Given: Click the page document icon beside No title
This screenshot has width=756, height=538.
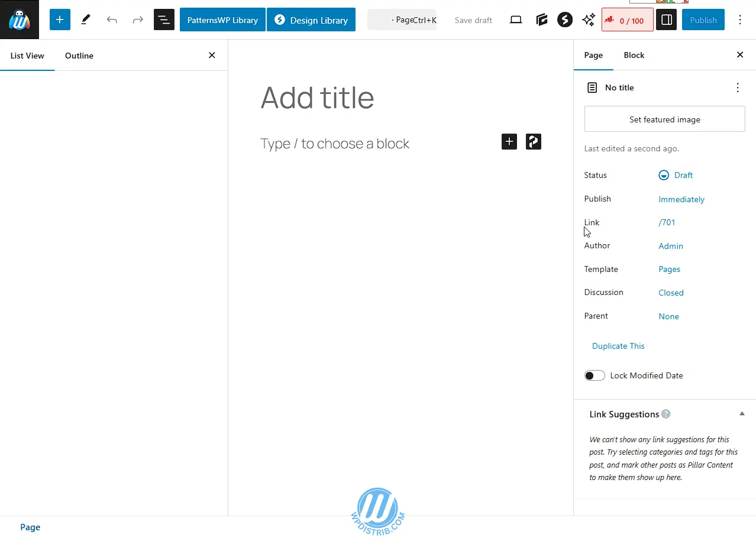Looking at the screenshot, I should pos(592,87).
